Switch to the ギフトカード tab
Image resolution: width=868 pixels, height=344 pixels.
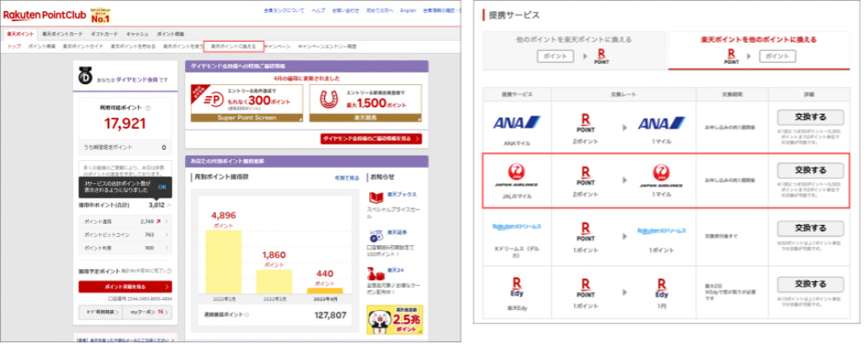pos(103,34)
